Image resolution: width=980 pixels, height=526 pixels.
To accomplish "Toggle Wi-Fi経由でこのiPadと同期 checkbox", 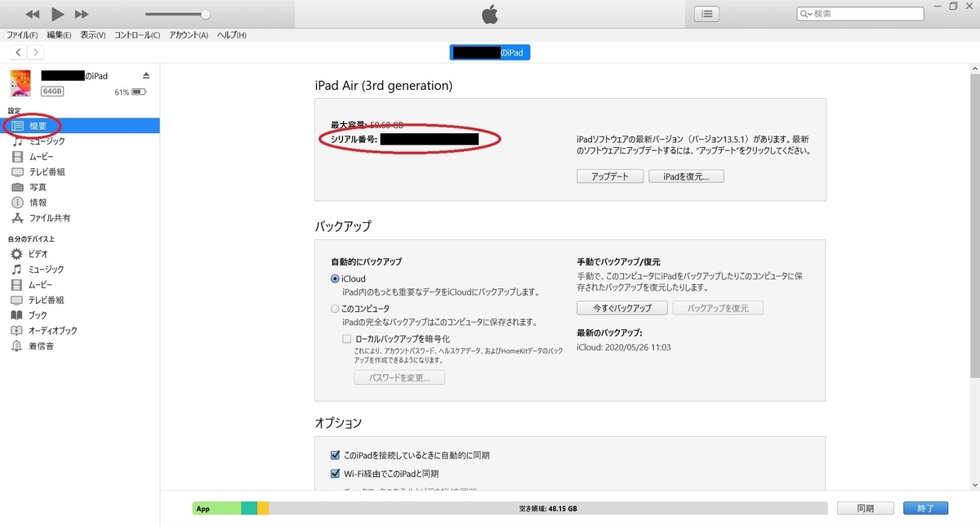I will pos(335,474).
